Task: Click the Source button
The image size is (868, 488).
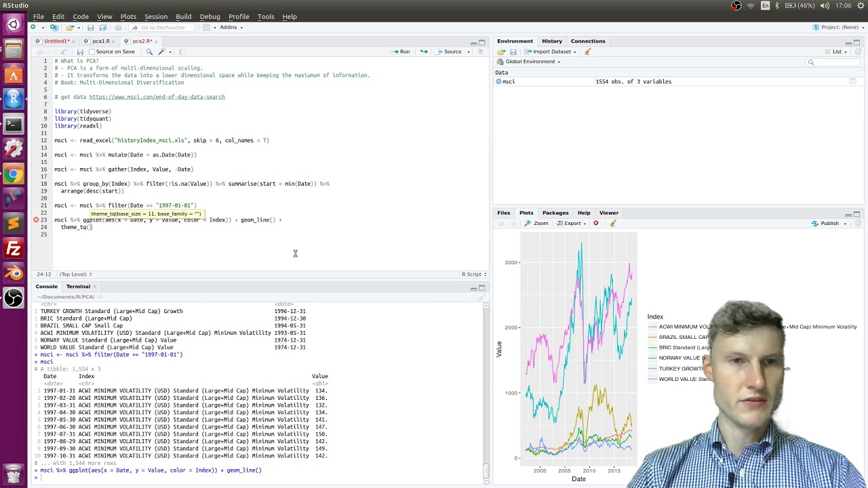Action: (448, 52)
